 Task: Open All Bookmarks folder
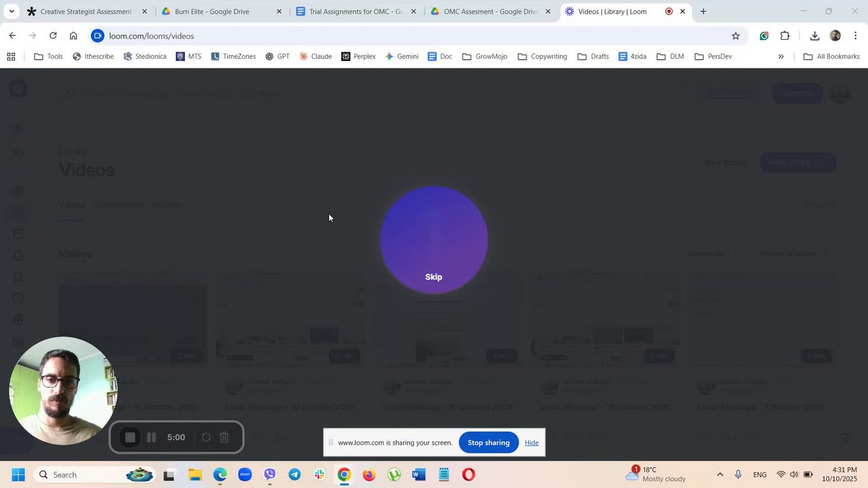pyautogui.click(x=831, y=56)
